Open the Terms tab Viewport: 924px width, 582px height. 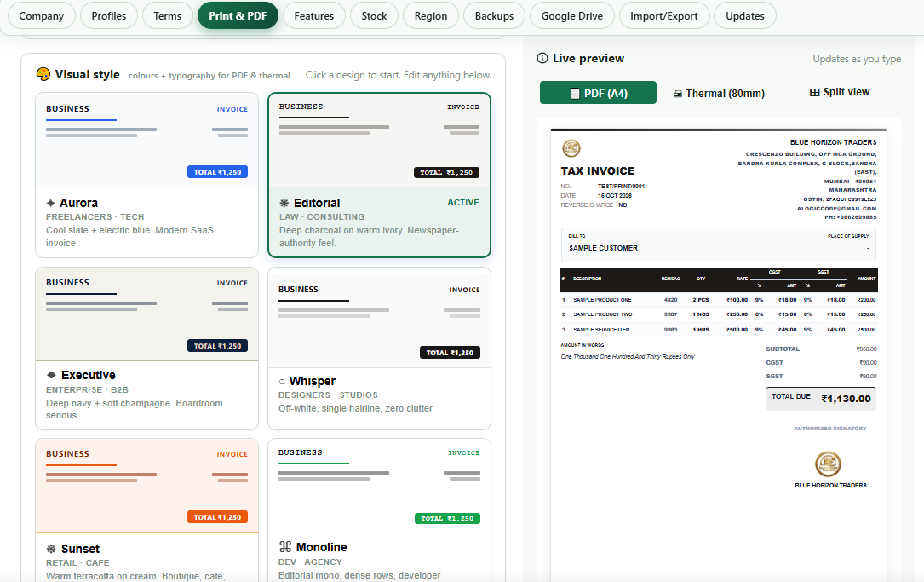coord(168,16)
